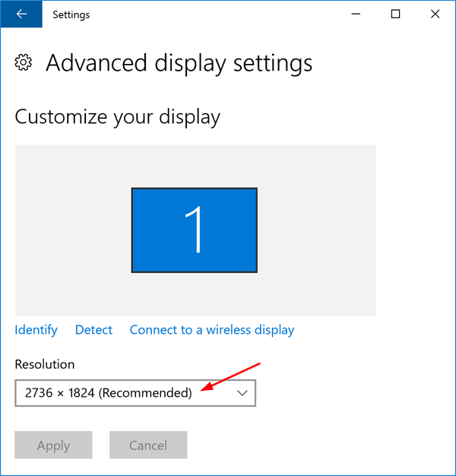Open Connect to a wireless display
Image resolution: width=456 pixels, height=476 pixels.
pyautogui.click(x=211, y=330)
